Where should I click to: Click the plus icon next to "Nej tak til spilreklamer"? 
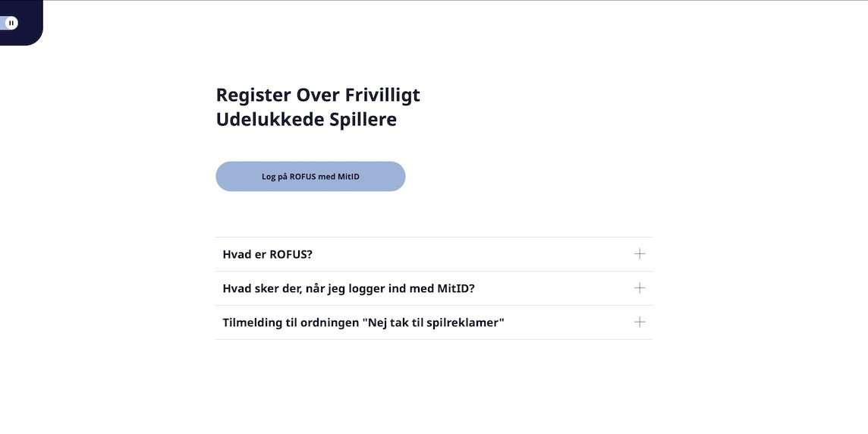(x=640, y=322)
